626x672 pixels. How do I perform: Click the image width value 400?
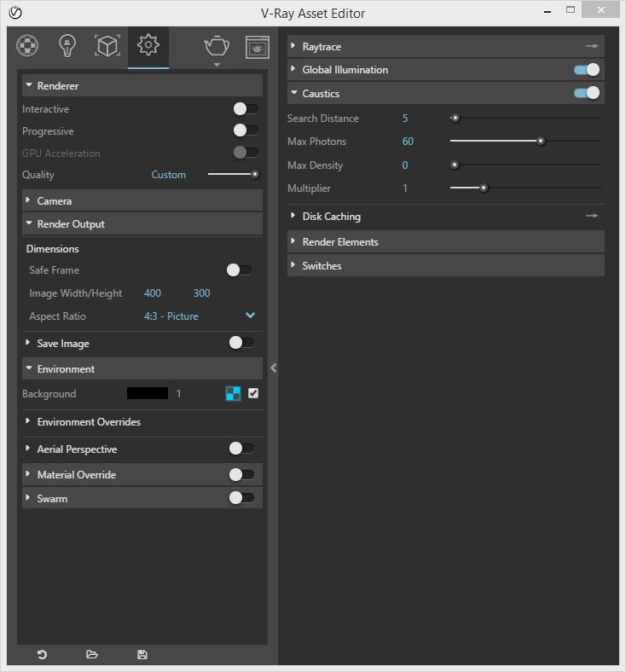pos(153,293)
